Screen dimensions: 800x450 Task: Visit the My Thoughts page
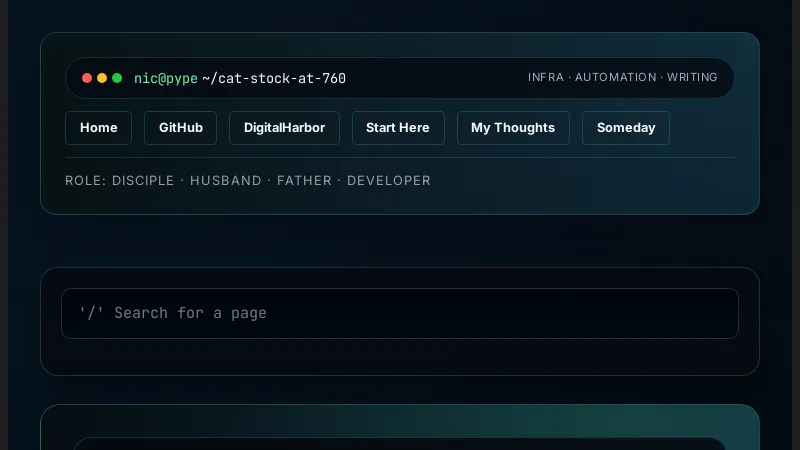tap(512, 128)
